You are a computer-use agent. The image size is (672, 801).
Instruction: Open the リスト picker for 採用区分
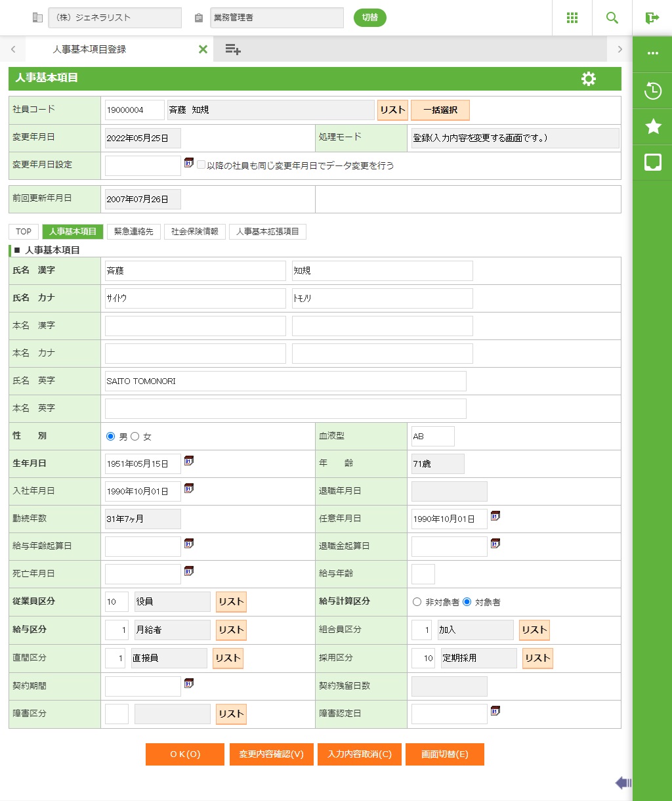pos(537,658)
